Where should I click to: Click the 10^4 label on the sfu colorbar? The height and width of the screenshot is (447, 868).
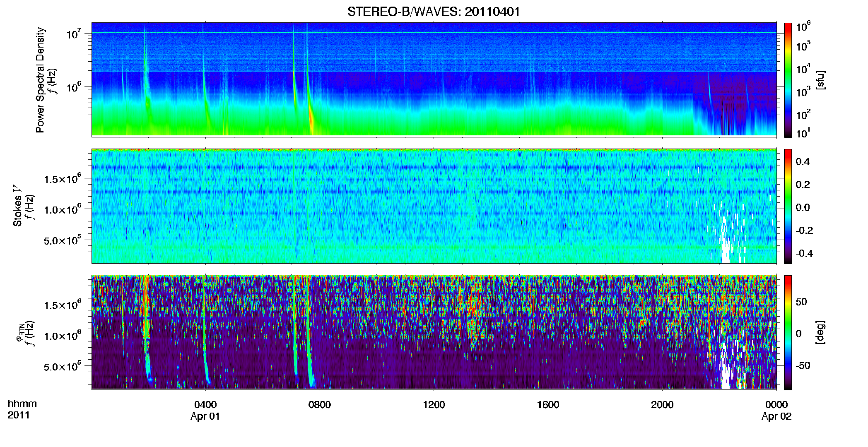(x=803, y=69)
